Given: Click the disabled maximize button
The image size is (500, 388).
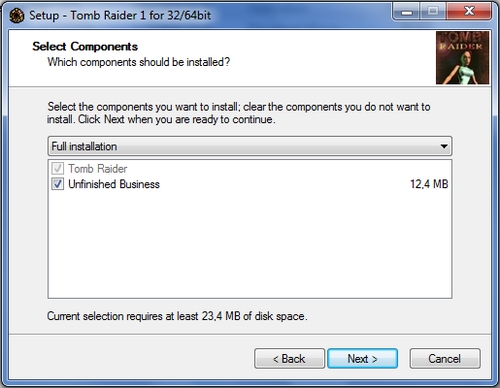Looking at the screenshot, I should coord(433,12).
